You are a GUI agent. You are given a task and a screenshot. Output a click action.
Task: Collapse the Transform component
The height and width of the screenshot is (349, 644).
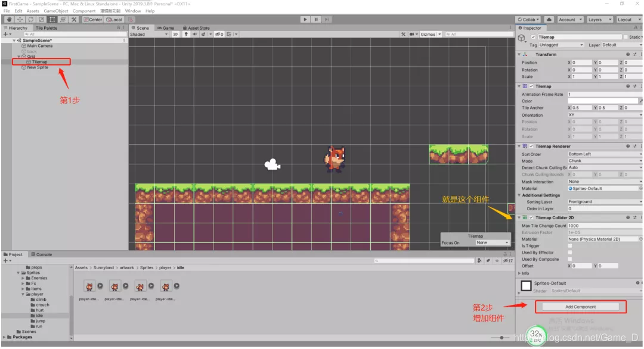[519, 54]
